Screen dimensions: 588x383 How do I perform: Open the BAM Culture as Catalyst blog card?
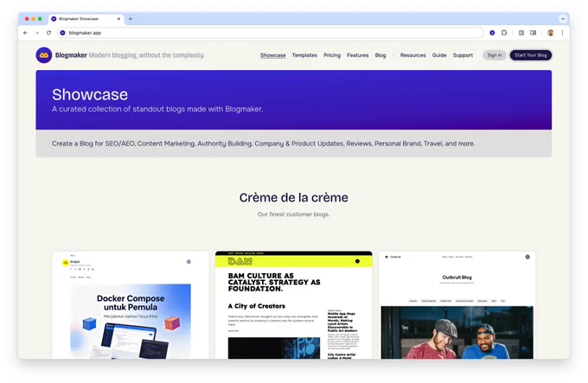tap(294, 305)
